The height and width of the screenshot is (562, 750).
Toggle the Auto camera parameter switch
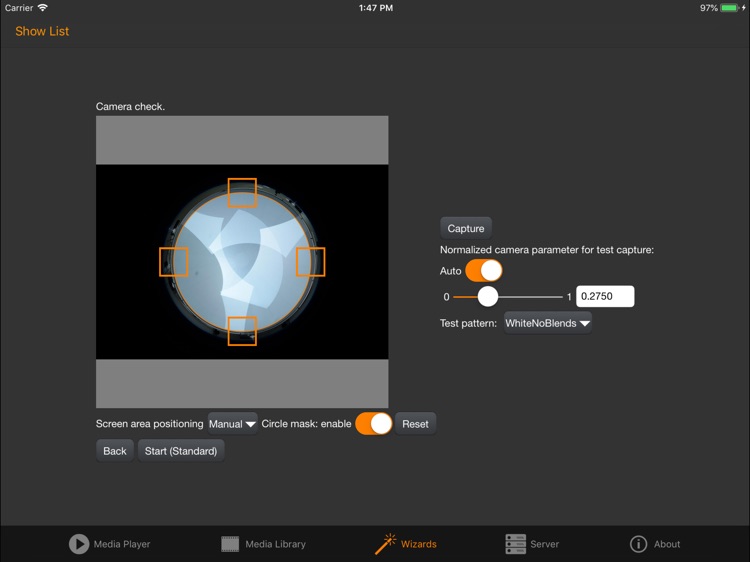coord(484,271)
